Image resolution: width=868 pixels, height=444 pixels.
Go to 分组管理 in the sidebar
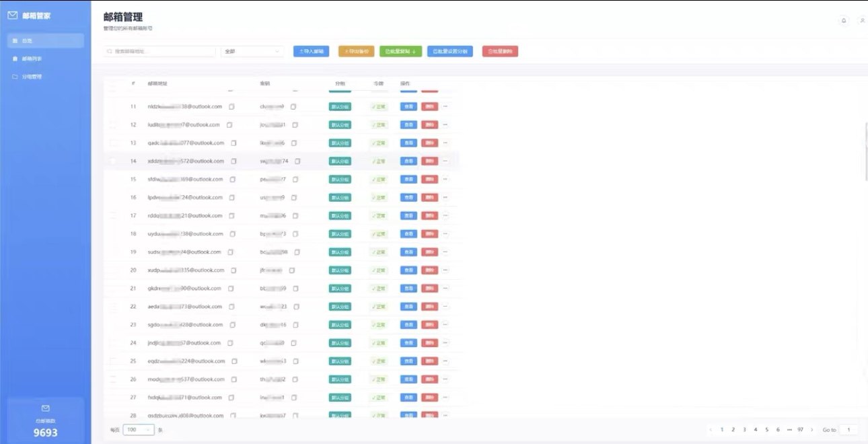(x=32, y=77)
